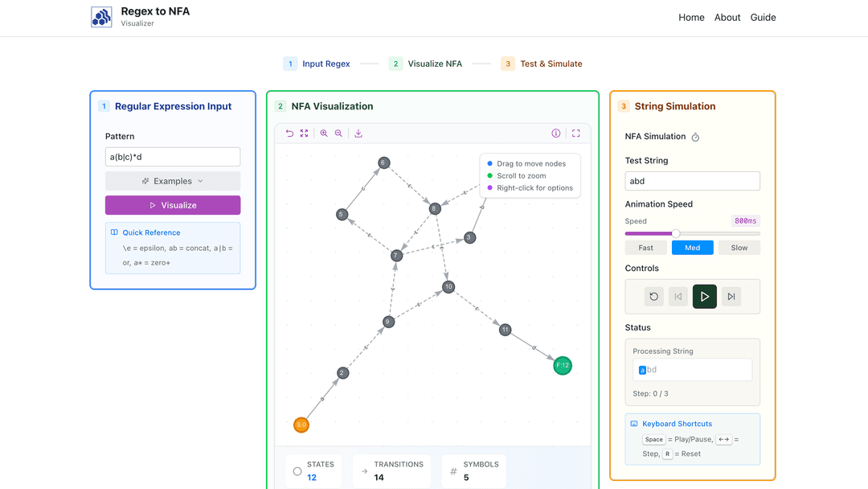
Task: Click the Visualize button
Action: 173,205
